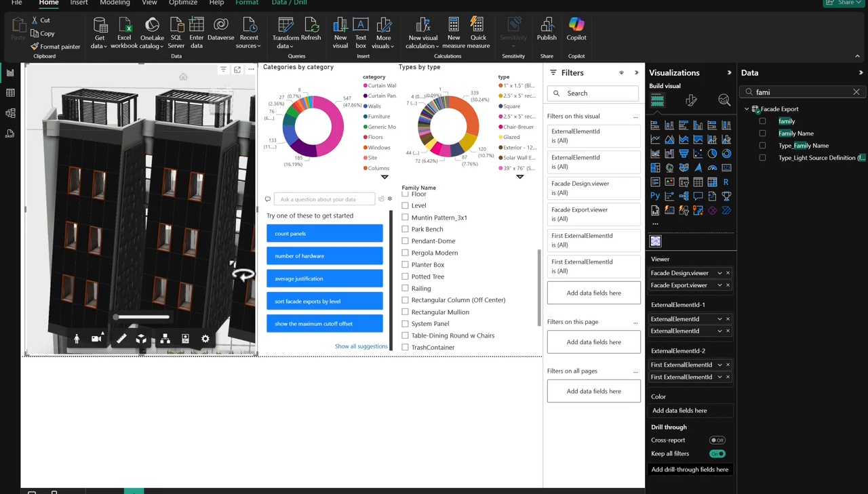868x494 pixels.
Task: Check the Pergola Modern slicer checkbox
Action: (x=405, y=253)
